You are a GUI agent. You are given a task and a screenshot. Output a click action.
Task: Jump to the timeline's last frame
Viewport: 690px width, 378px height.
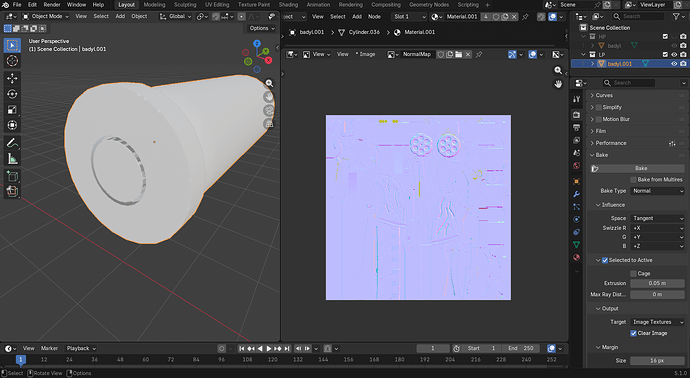(x=287, y=349)
